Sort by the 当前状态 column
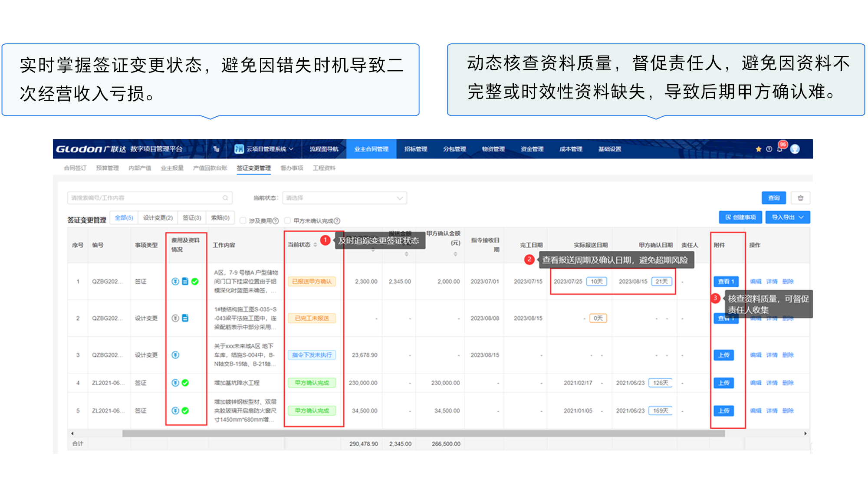The height and width of the screenshot is (499, 868). point(316,245)
